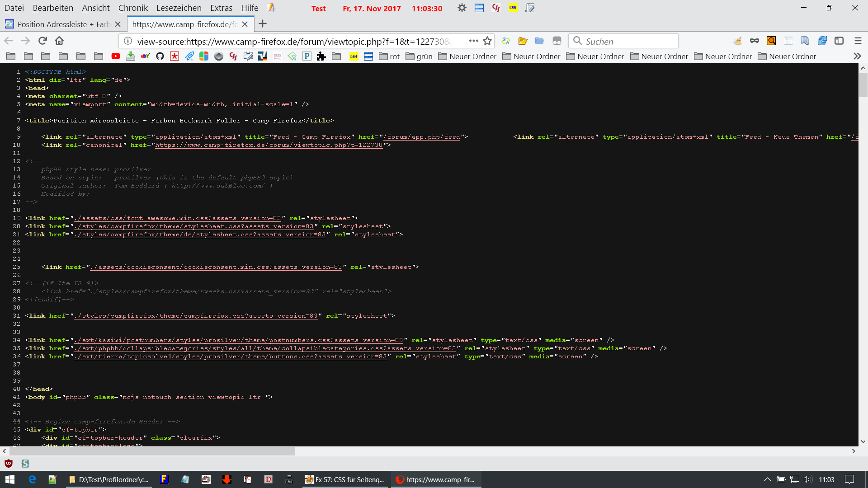868x488 pixels.
Task: Open the hamburger application menu
Action: 858,41
